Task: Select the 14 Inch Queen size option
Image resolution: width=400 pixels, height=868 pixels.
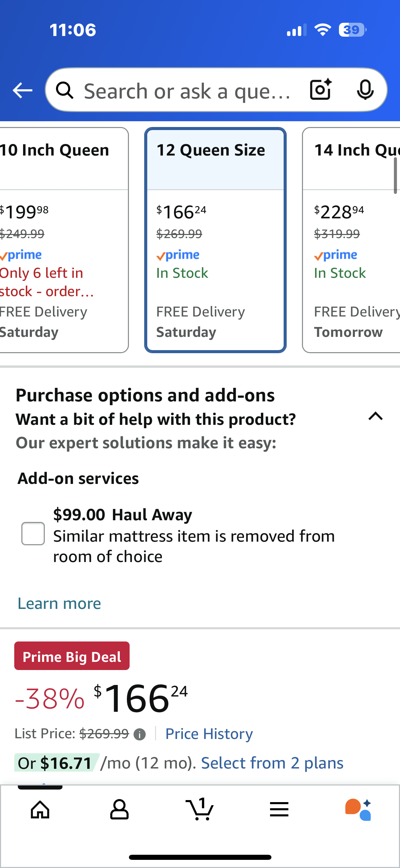Action: pos(351,240)
